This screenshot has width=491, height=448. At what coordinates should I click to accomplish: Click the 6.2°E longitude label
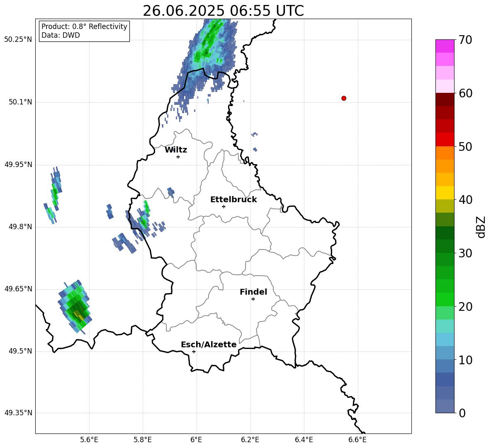(250, 440)
